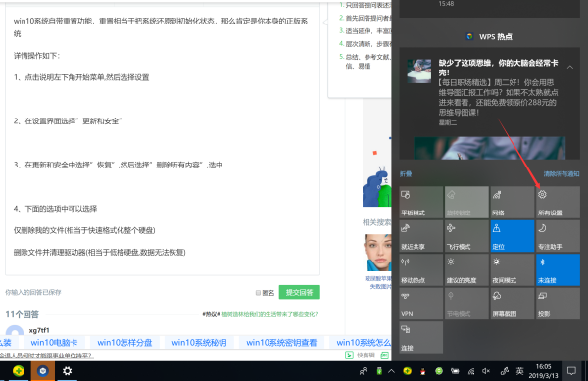Check the 匿名 (anonymous) checkbox

click(x=258, y=293)
